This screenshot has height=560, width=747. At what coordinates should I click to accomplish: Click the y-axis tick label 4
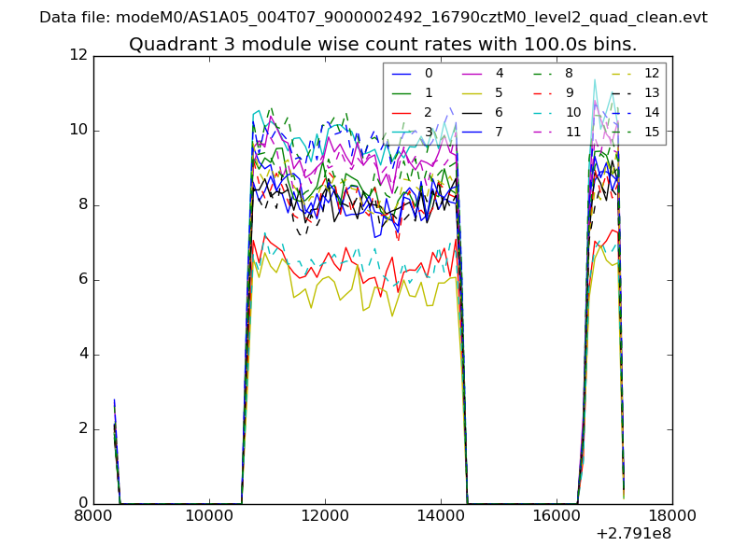[x=82, y=354]
